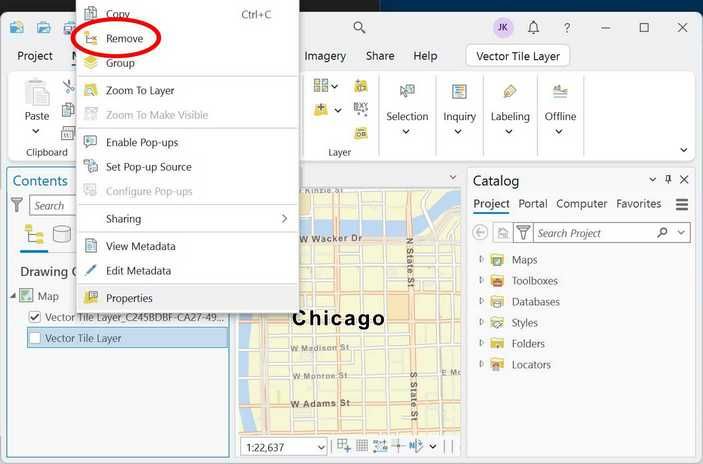
Task: Select List By Drawing Order icon
Action: [35, 234]
